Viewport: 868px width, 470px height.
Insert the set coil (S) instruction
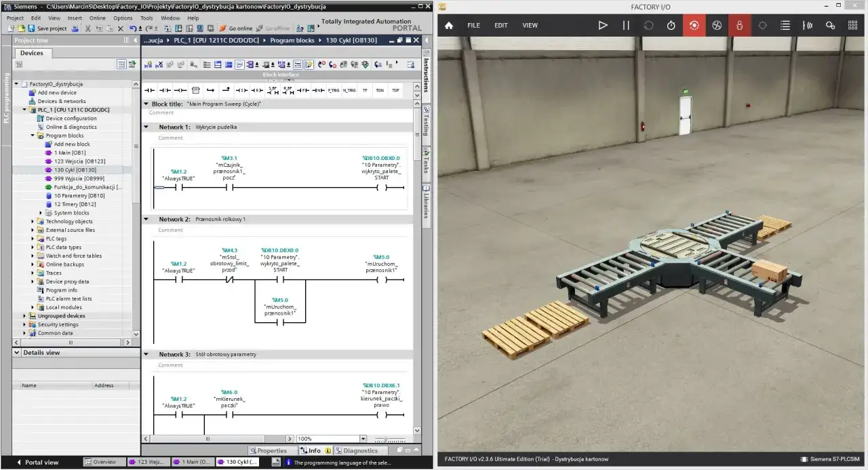coord(241,90)
